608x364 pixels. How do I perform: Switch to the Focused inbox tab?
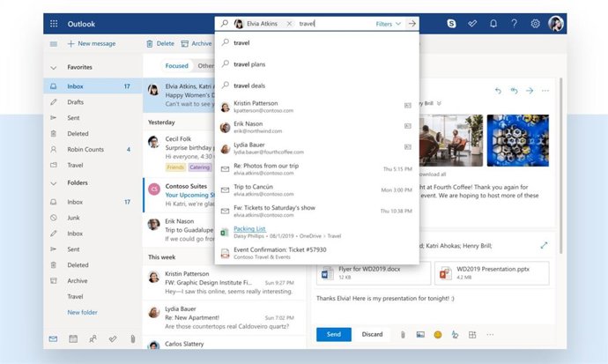(176, 66)
